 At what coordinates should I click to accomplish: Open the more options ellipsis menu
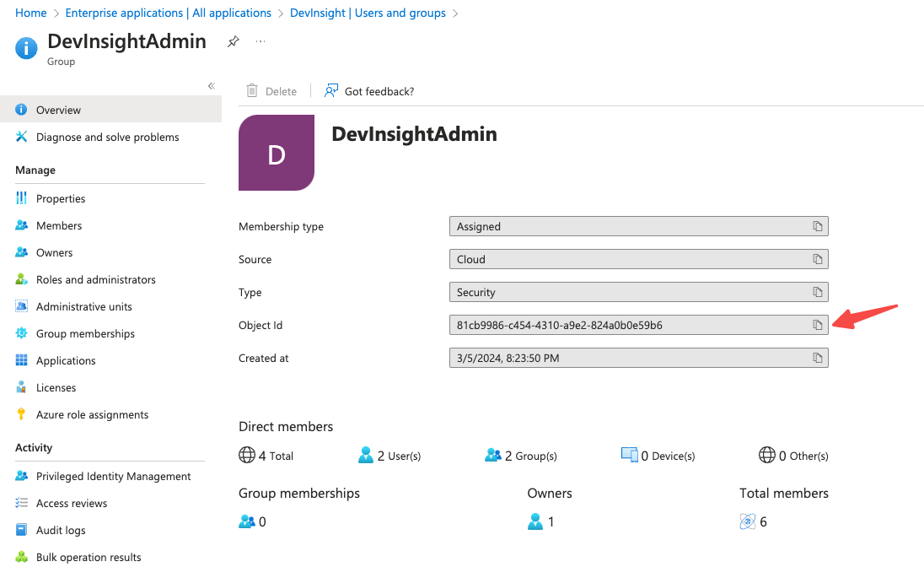tap(261, 40)
